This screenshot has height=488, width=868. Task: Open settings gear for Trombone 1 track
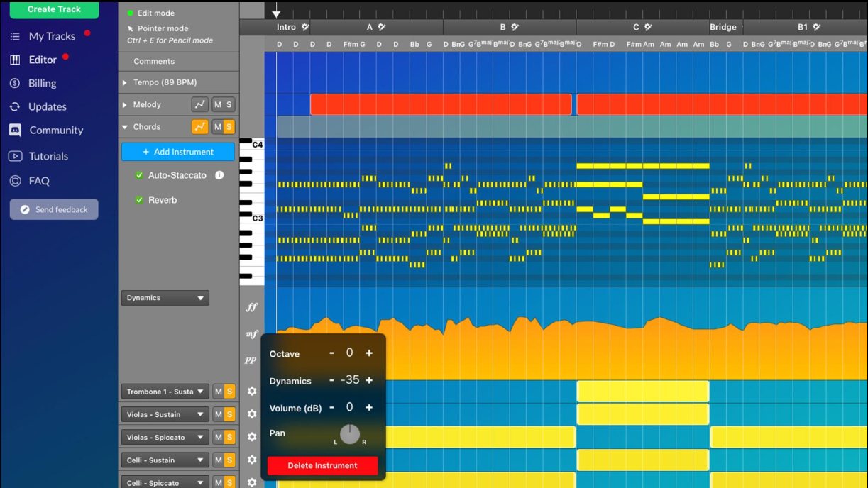(252, 391)
